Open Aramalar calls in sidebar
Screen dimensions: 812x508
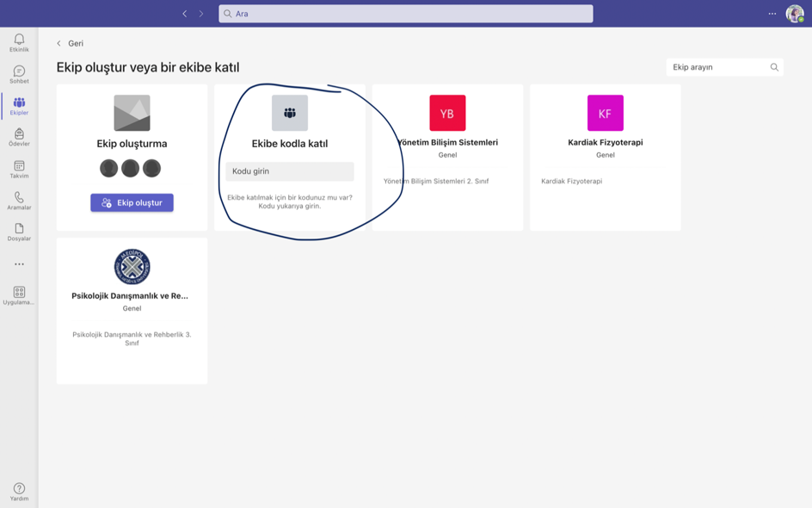tap(19, 201)
